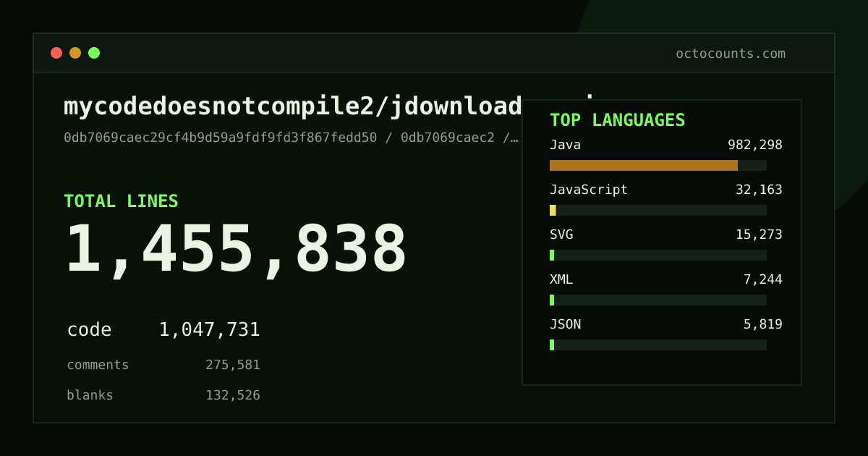Click the JSON progress bar

(658, 345)
